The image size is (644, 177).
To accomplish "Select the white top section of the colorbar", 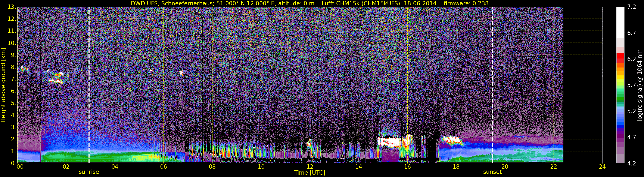I will click(x=620, y=22).
